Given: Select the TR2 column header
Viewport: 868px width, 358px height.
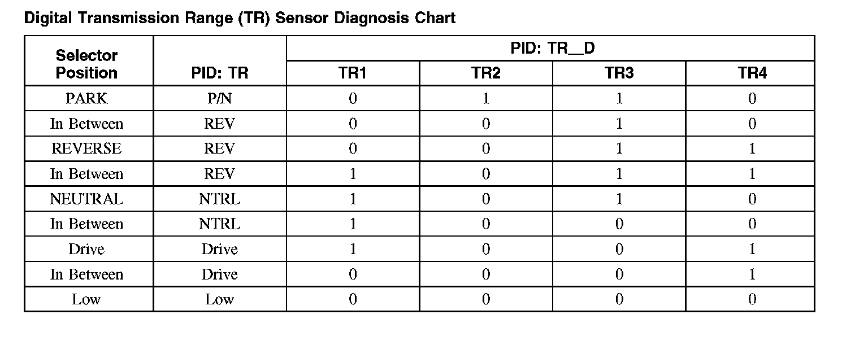Looking at the screenshot, I should coord(485,73).
